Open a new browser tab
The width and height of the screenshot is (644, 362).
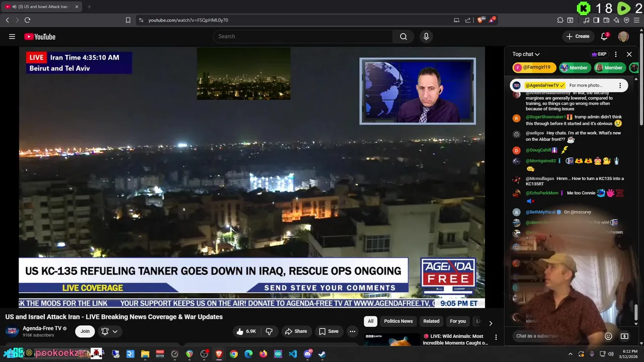(89, 7)
